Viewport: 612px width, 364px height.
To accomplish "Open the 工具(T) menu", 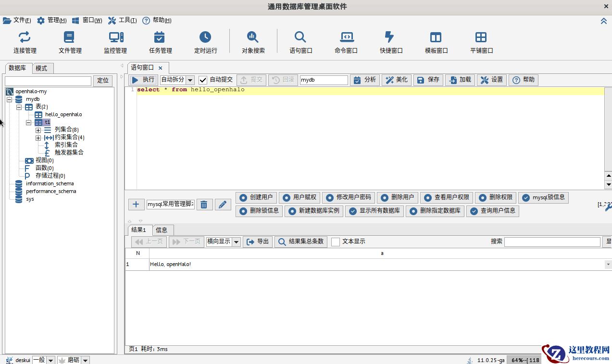I will 122,20.
